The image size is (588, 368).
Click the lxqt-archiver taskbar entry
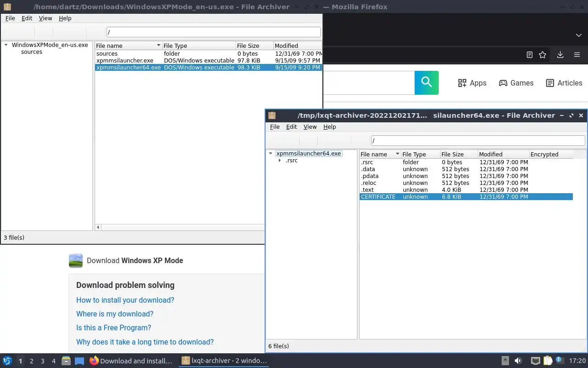tap(224, 361)
